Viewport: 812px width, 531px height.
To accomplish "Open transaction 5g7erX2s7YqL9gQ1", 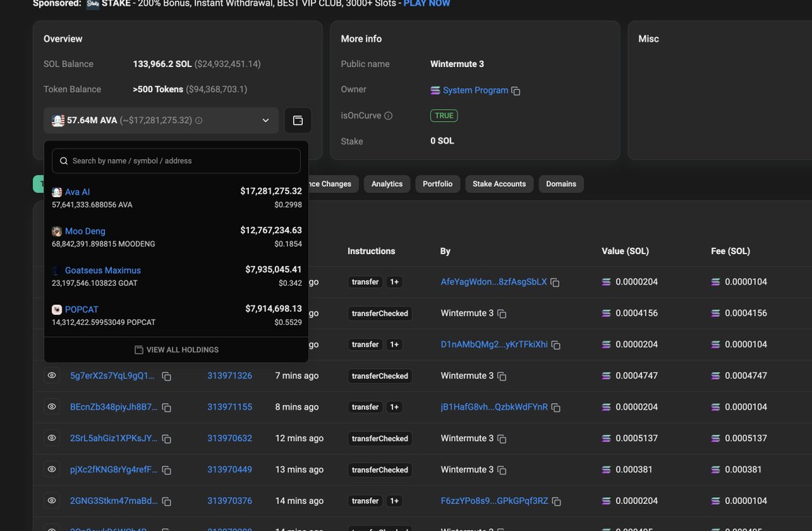I will (x=114, y=376).
